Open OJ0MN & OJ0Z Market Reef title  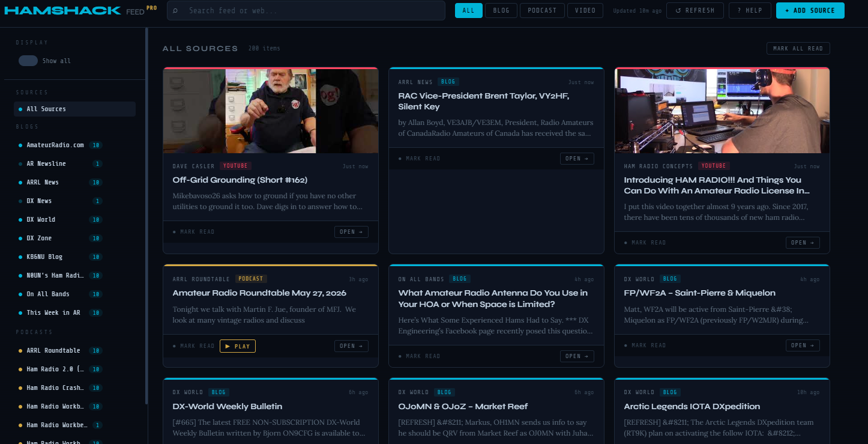(463, 407)
